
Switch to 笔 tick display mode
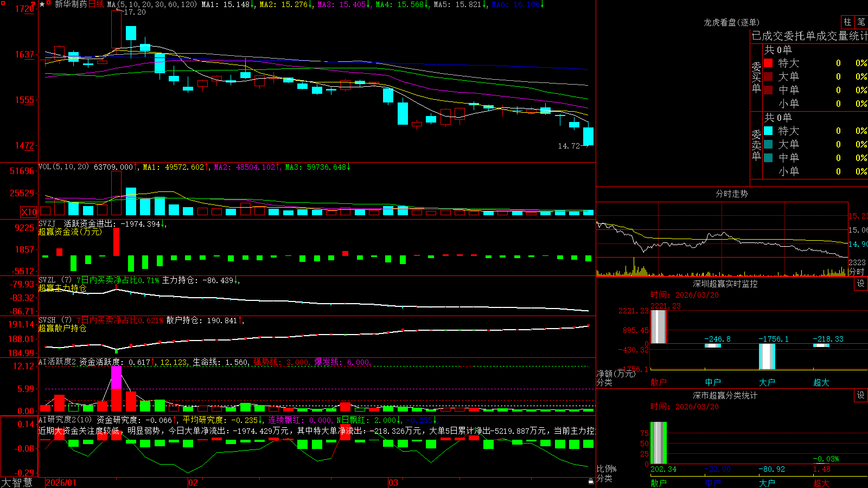tap(861, 22)
